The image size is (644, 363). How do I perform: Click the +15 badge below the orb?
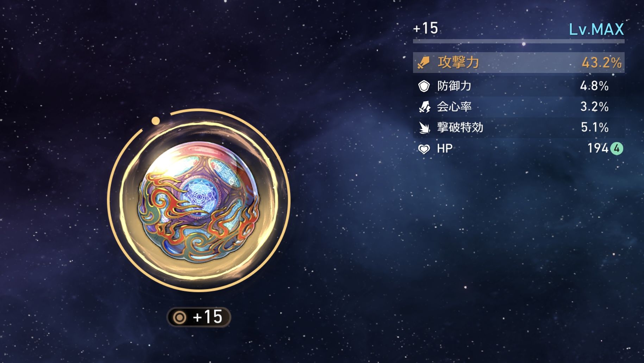pyautogui.click(x=199, y=317)
